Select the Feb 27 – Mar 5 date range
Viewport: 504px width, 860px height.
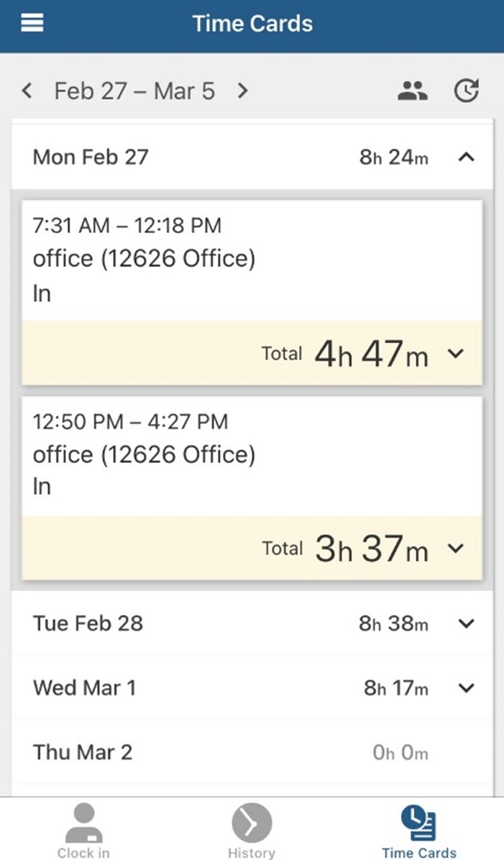135,91
